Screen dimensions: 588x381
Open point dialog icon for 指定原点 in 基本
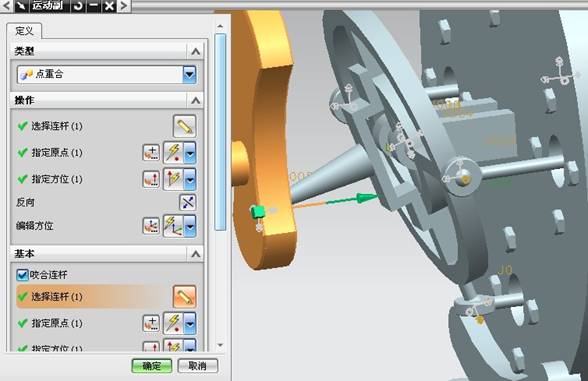pyautogui.click(x=151, y=323)
